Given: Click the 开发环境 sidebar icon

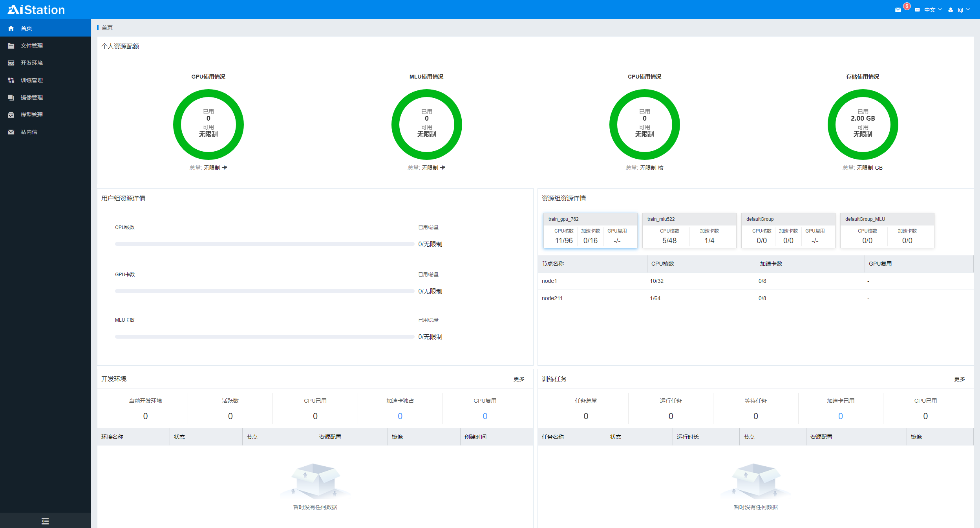Looking at the screenshot, I should point(11,63).
